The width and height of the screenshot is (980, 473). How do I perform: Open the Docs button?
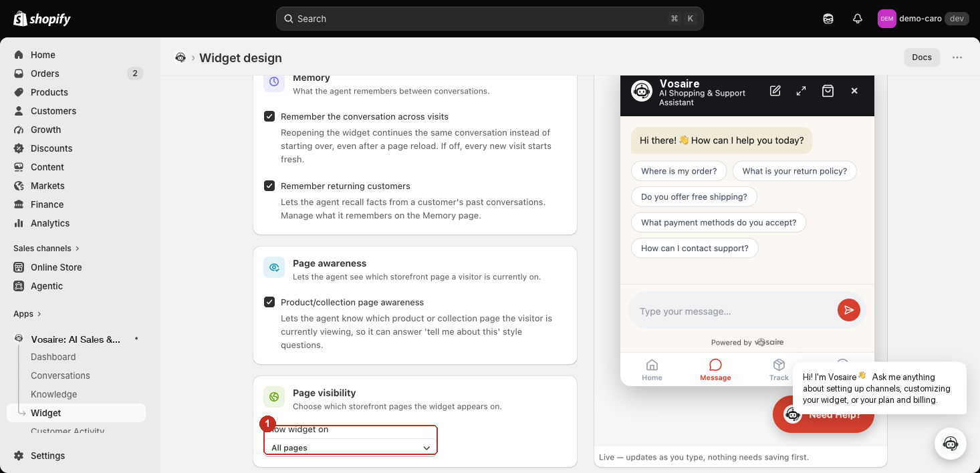click(922, 57)
